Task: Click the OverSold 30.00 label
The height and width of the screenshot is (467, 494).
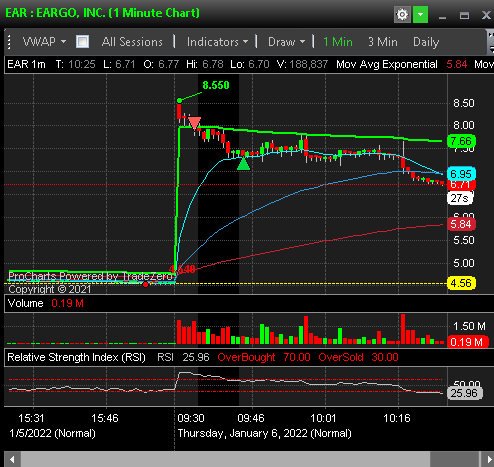Action: pos(358,357)
